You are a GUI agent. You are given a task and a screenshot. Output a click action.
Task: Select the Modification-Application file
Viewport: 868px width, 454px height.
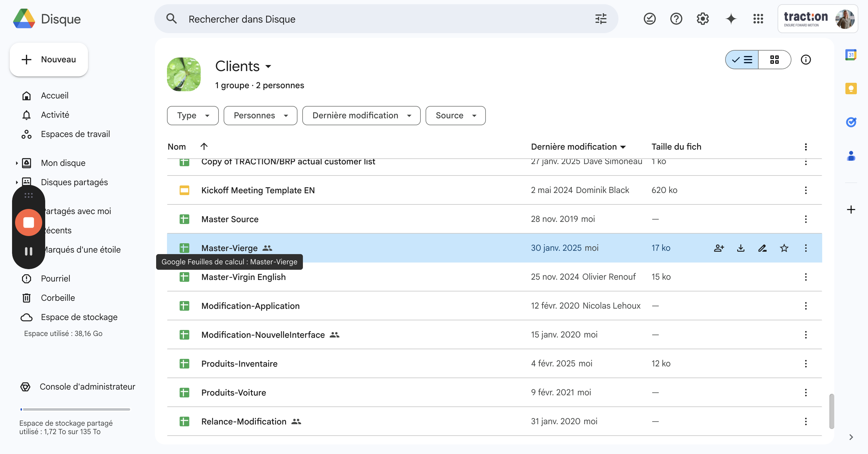point(494,306)
